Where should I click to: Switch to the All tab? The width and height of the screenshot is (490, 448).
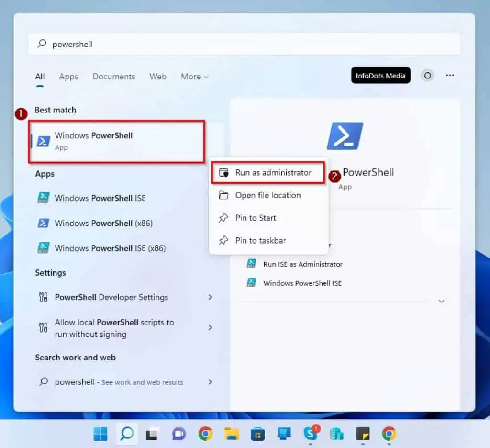pyautogui.click(x=40, y=77)
